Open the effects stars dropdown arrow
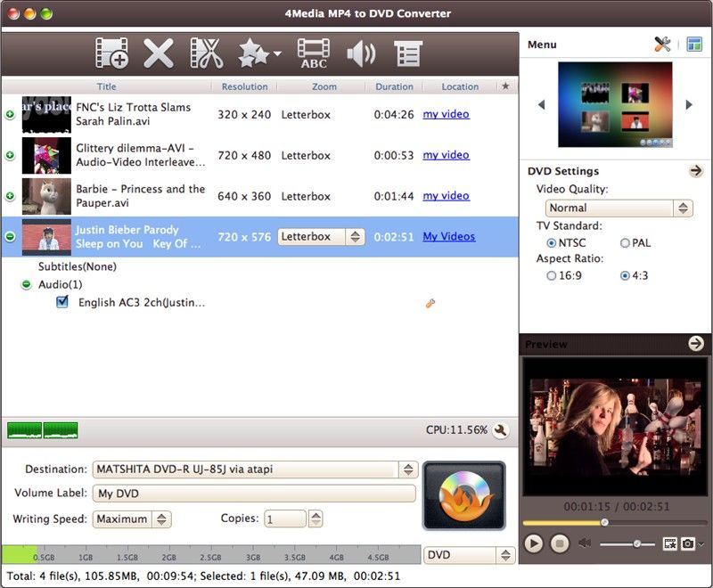713x588 pixels. pyautogui.click(x=277, y=53)
